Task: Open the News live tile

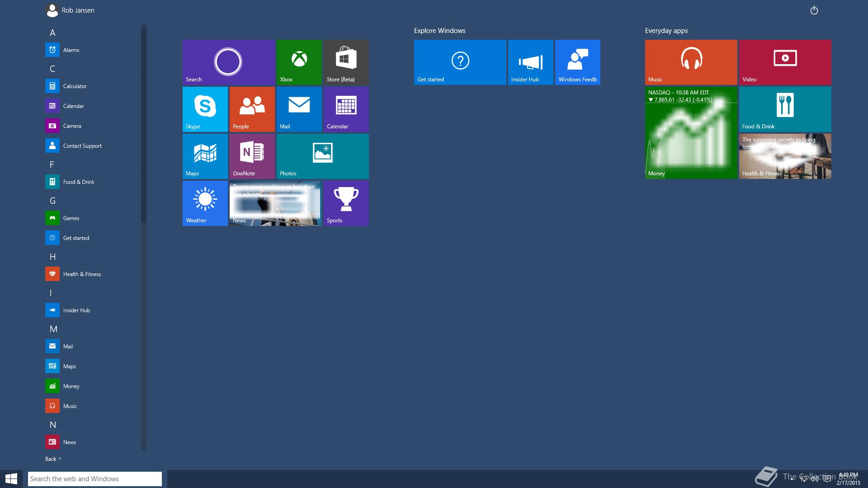Action: coord(276,203)
